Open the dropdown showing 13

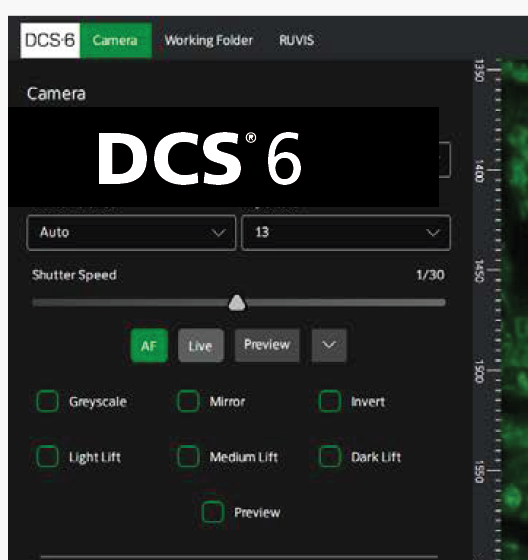[346, 232]
